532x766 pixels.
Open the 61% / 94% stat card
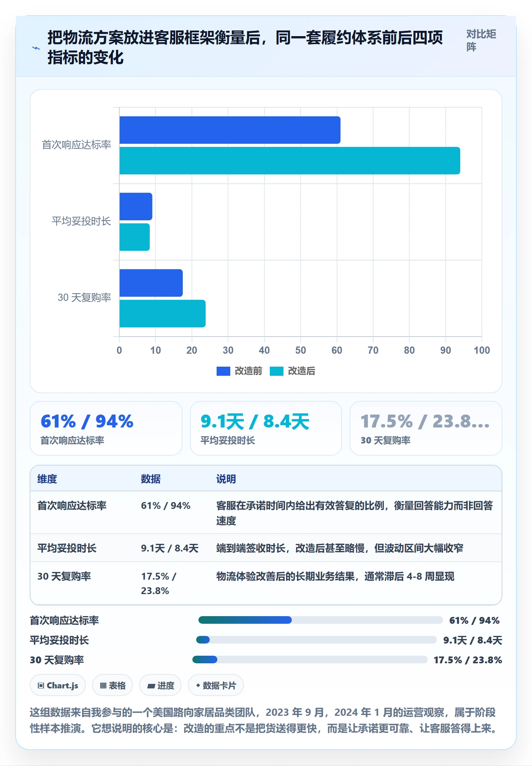point(106,428)
